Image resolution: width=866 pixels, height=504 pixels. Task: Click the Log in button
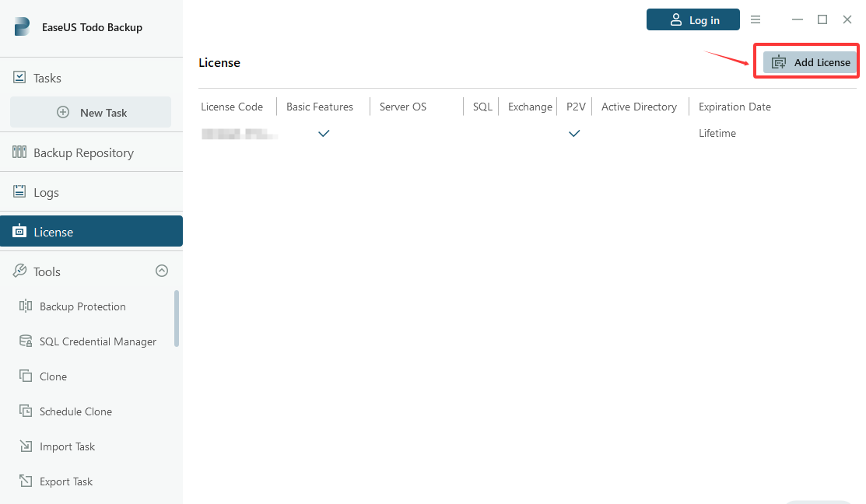click(693, 20)
